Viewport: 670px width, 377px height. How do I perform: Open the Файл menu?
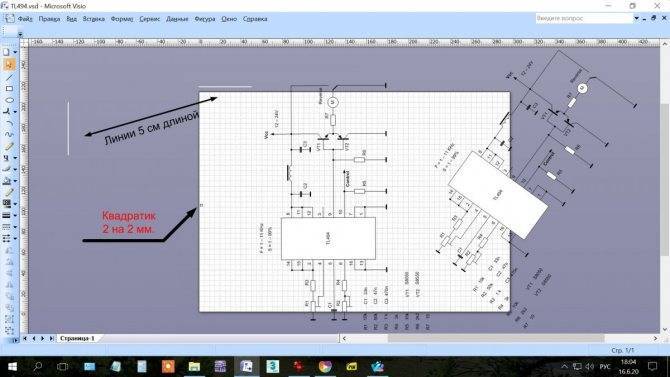[25, 19]
